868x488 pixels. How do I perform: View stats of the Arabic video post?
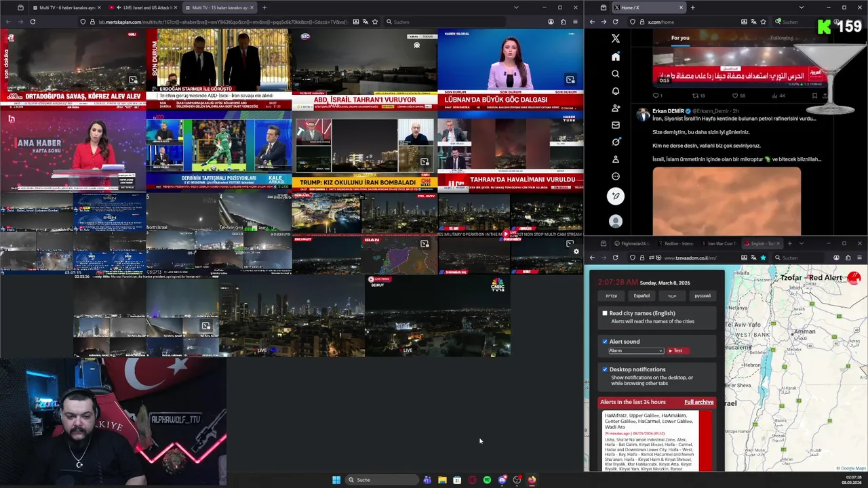(778, 96)
